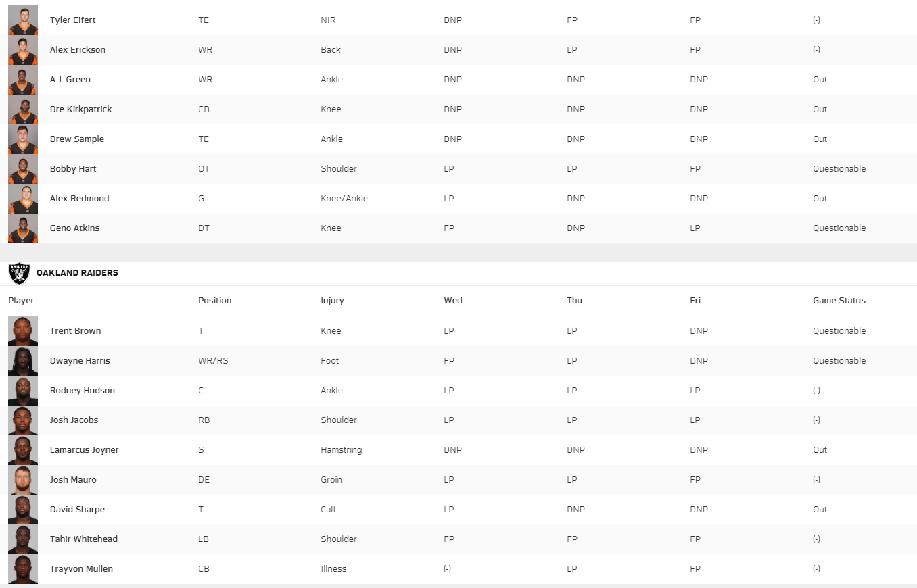Click the Oakland Raiders shield logo
The image size is (917, 588).
click(x=19, y=273)
